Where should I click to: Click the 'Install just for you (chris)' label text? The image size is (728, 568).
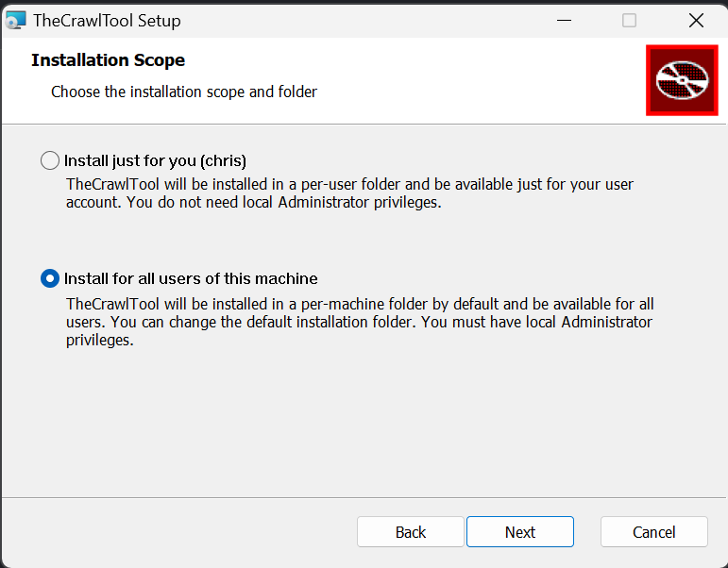pyautogui.click(x=155, y=160)
